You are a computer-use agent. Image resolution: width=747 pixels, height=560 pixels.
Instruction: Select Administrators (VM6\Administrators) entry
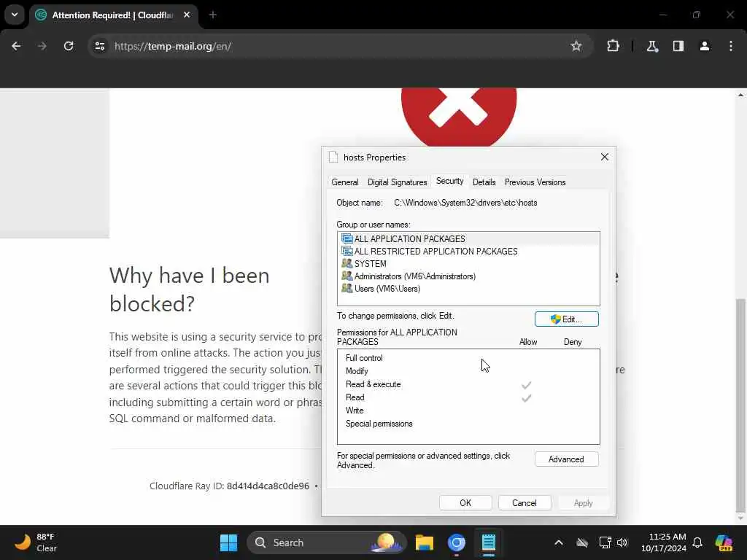click(x=468, y=276)
